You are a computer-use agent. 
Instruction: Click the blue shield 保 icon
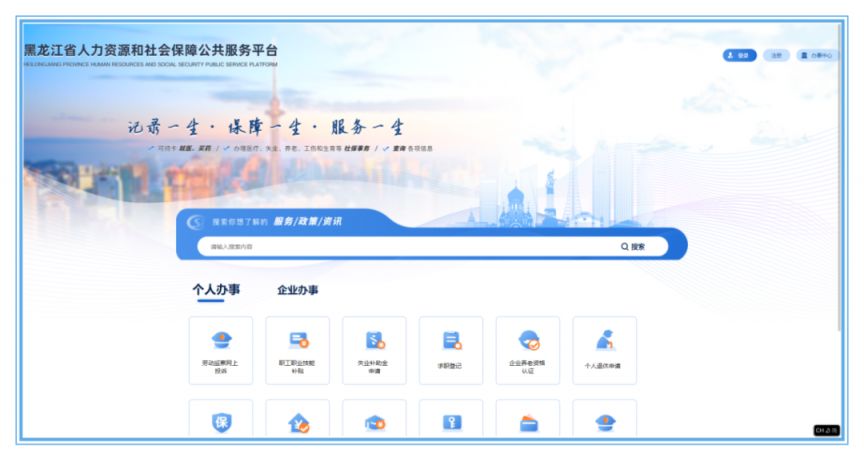[220, 422]
